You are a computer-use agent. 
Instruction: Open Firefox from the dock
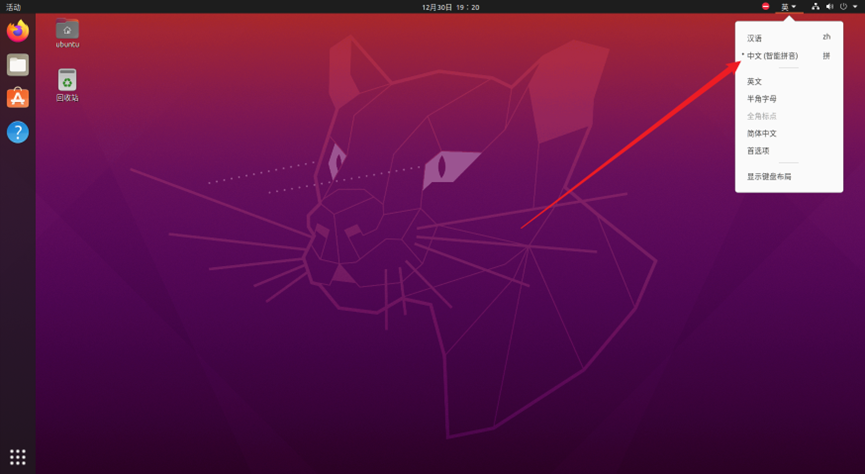[18, 30]
